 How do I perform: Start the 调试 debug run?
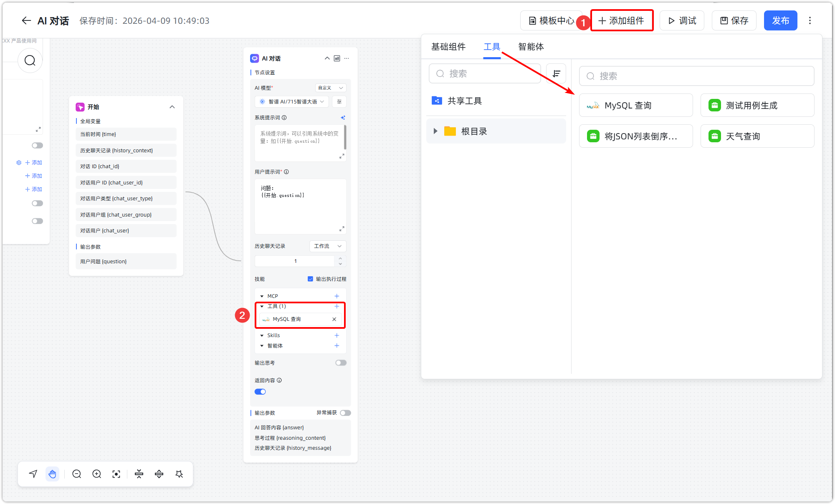(682, 20)
